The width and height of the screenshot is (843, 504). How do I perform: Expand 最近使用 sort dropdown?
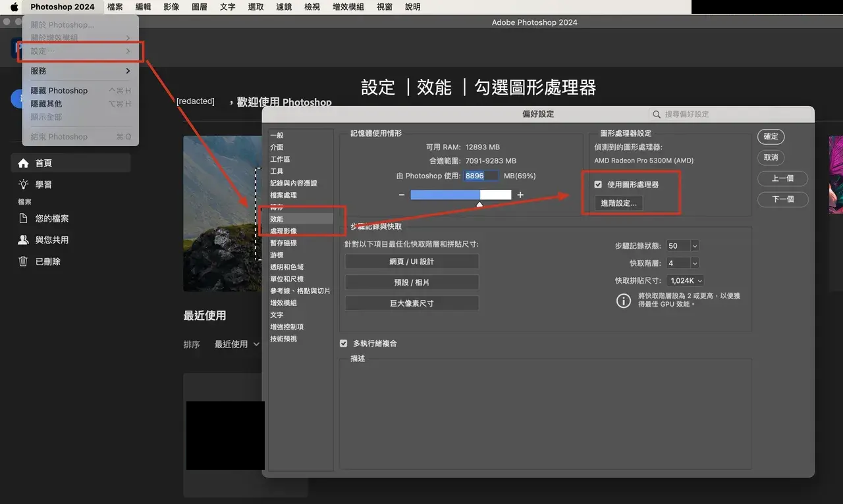[237, 344]
